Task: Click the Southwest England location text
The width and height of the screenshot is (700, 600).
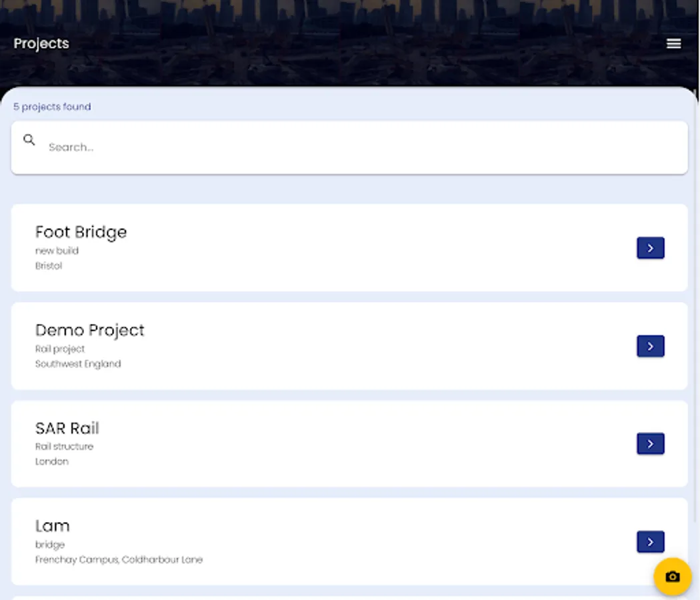Action: (x=78, y=364)
